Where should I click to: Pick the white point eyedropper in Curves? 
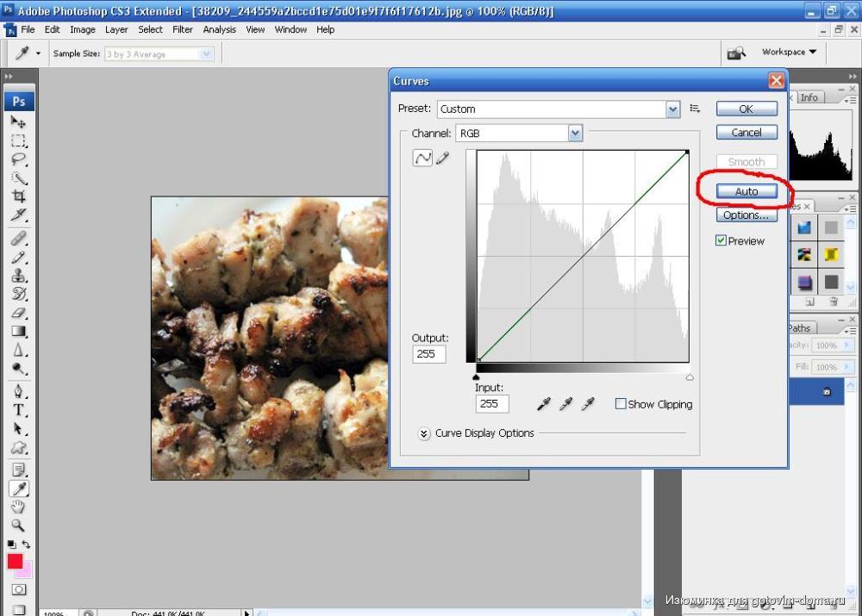pos(588,404)
